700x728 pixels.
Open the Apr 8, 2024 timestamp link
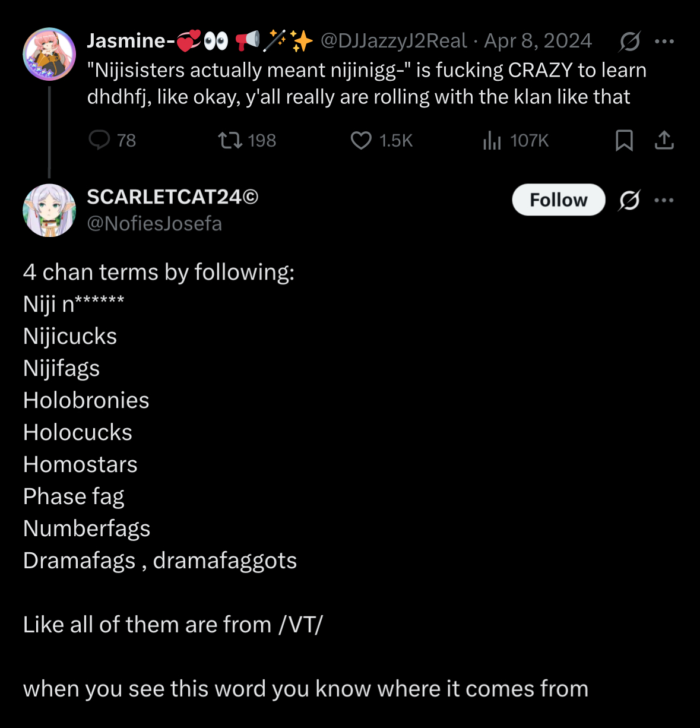click(x=538, y=40)
